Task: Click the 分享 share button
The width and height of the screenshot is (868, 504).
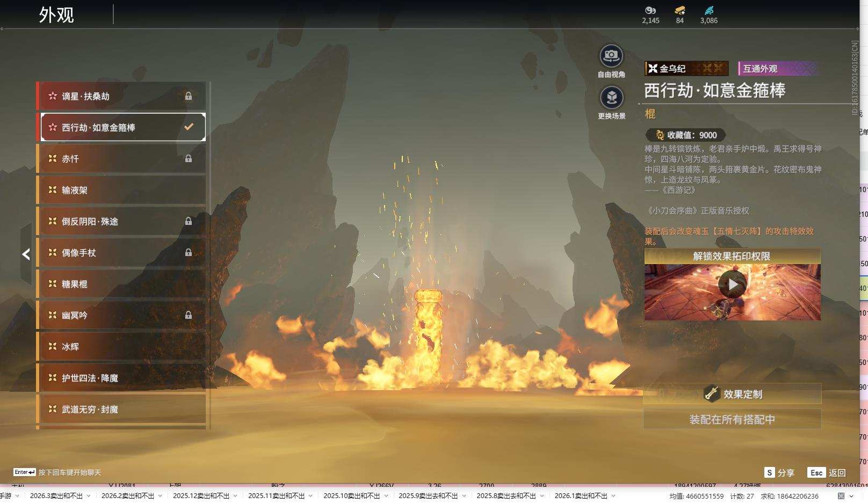Action: (x=779, y=473)
